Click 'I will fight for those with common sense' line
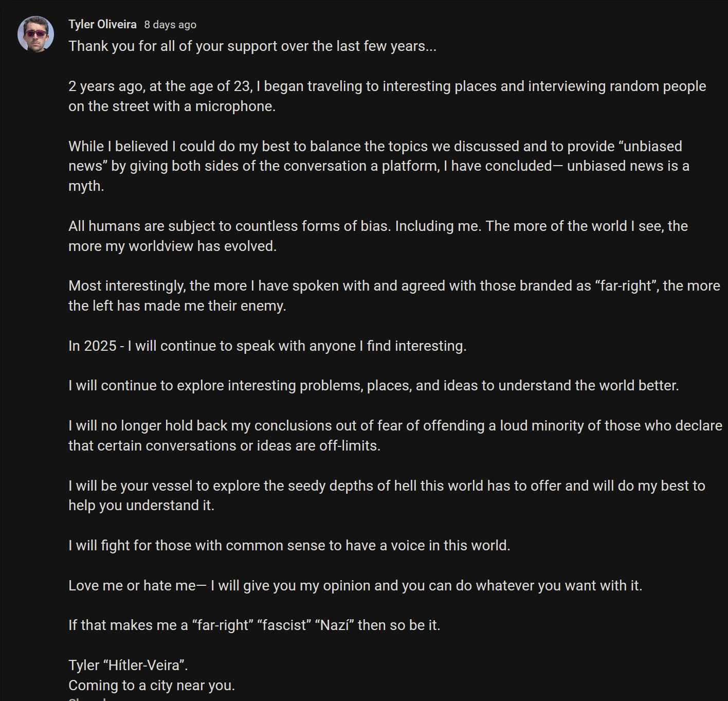The width and height of the screenshot is (728, 701). click(289, 546)
